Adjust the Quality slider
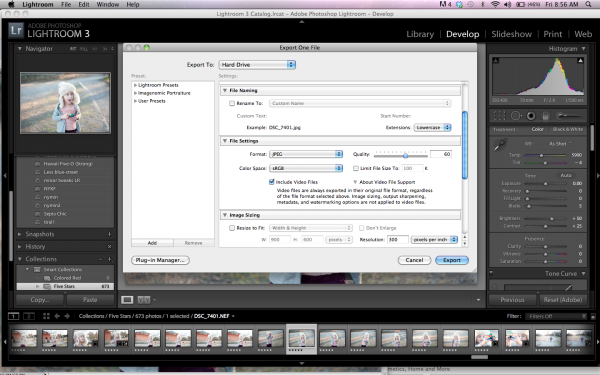This screenshot has width=600, height=375. (x=405, y=155)
